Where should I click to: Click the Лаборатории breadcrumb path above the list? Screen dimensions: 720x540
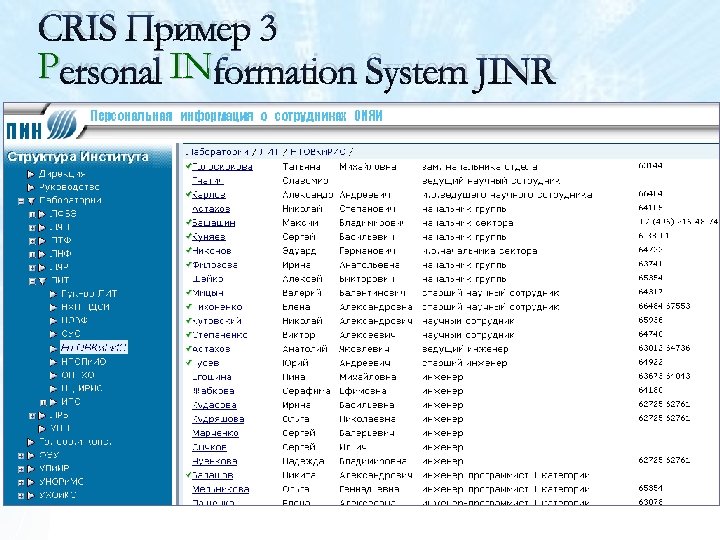(x=270, y=152)
